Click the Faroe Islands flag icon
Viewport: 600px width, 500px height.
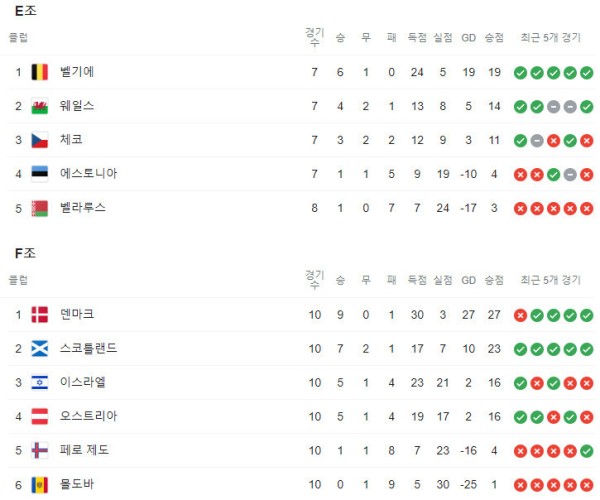point(39,450)
